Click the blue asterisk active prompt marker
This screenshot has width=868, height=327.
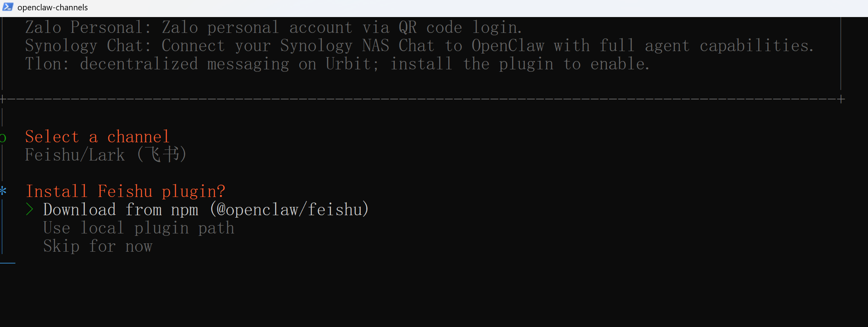pyautogui.click(x=3, y=191)
